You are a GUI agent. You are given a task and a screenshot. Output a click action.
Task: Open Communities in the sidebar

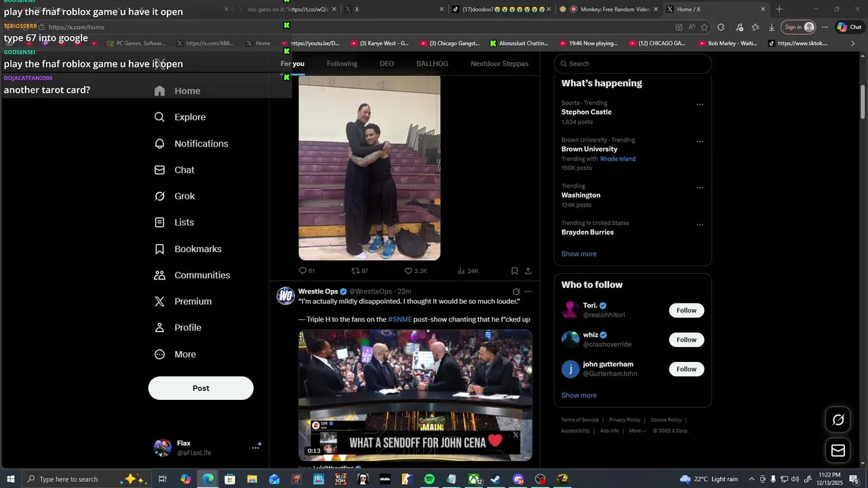click(x=192, y=275)
